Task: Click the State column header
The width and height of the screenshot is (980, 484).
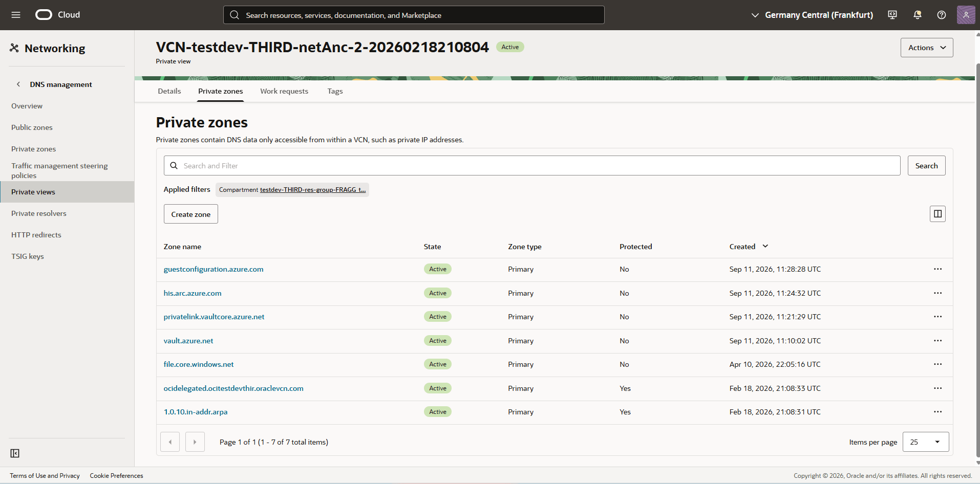Action: [432, 247]
